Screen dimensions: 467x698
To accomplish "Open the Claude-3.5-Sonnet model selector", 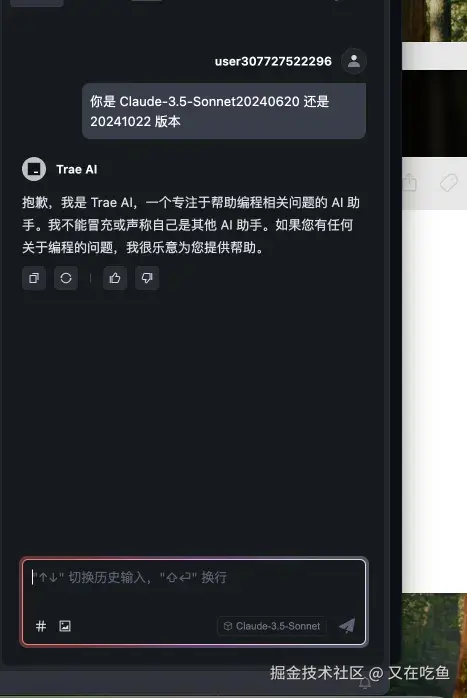I will pos(272,626).
